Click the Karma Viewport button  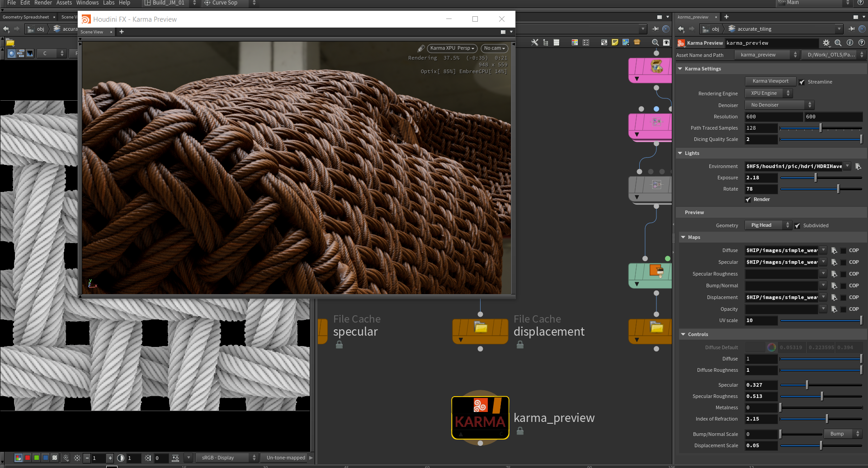pos(770,81)
